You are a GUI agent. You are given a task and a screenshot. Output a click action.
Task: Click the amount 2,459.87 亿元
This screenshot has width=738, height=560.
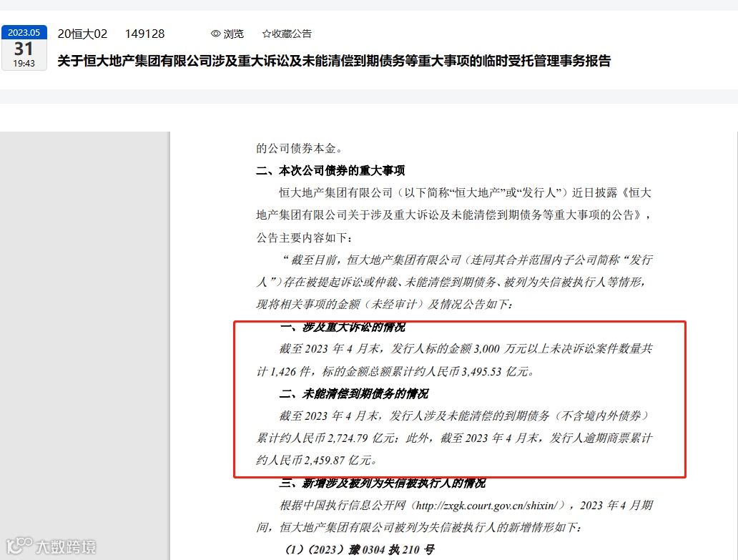338,461
